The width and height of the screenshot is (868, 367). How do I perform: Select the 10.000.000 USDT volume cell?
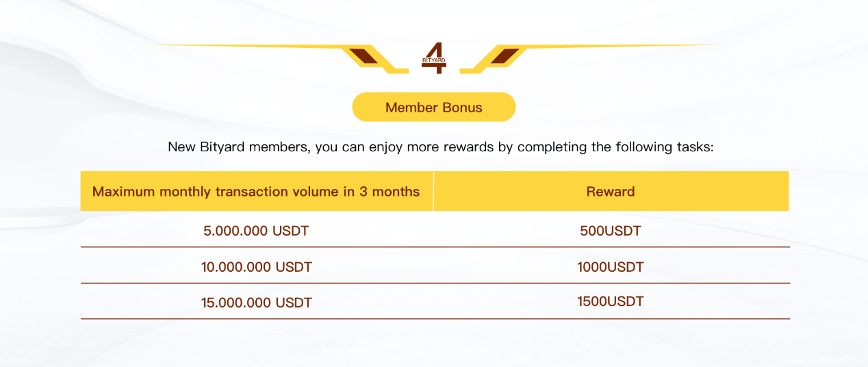[x=256, y=267]
